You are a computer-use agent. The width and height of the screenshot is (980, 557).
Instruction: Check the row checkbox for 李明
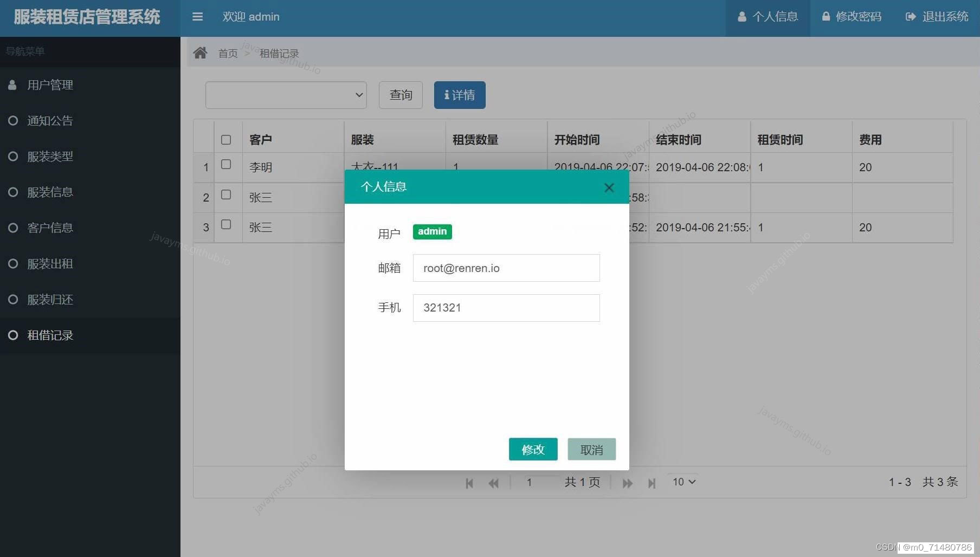click(226, 164)
